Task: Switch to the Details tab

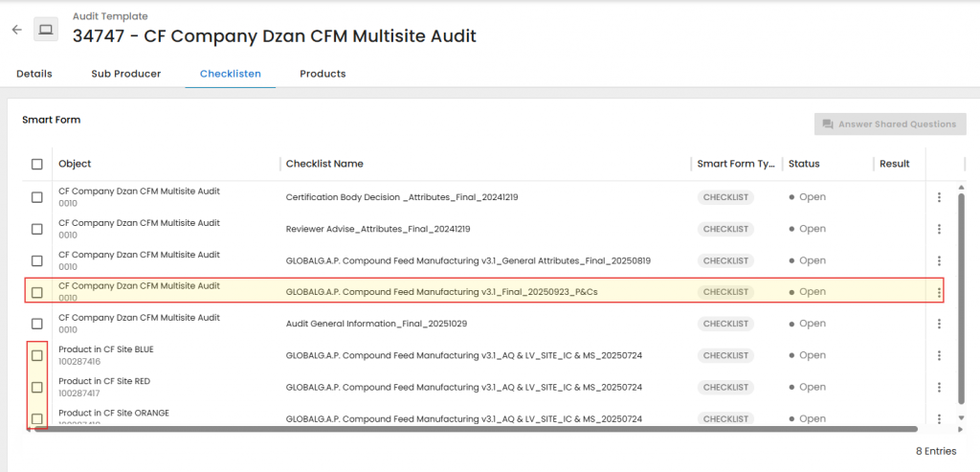Action: [34, 74]
